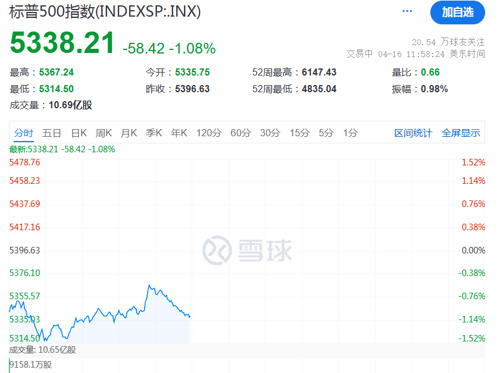Switch to the 分时 chart tab
The image size is (500, 373).
click(x=24, y=133)
